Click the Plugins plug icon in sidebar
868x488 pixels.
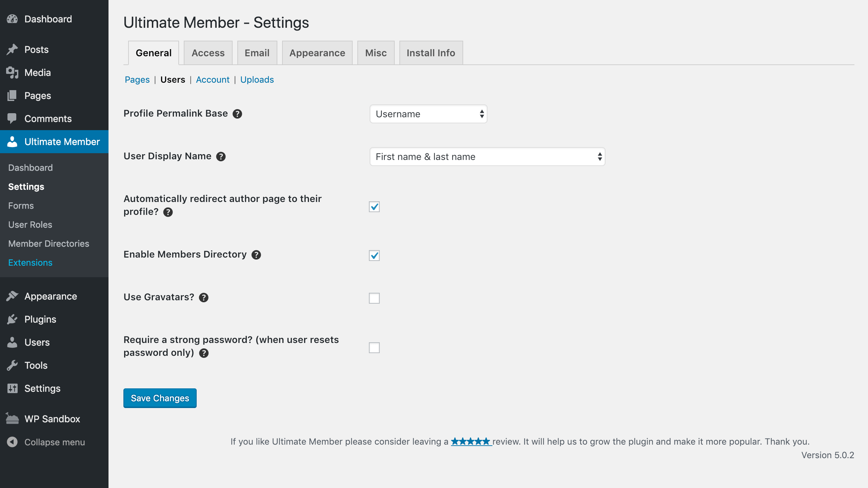pos(12,319)
